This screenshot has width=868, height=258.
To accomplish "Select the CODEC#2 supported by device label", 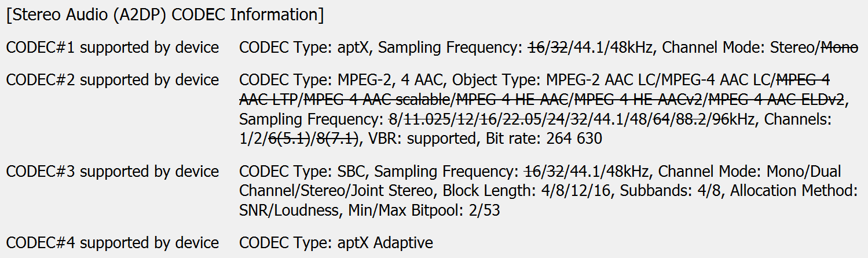I will point(112,79).
